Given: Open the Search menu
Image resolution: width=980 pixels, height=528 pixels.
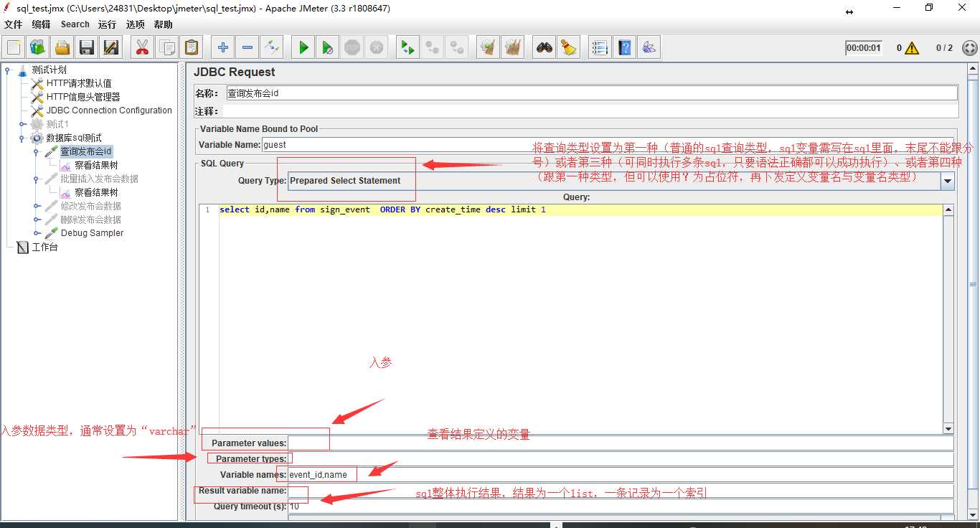Looking at the screenshot, I should (x=75, y=24).
